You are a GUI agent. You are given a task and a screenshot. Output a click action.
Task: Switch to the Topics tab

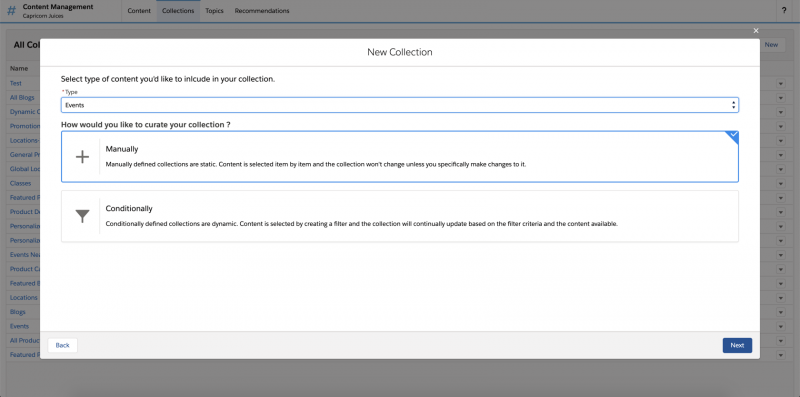point(214,11)
